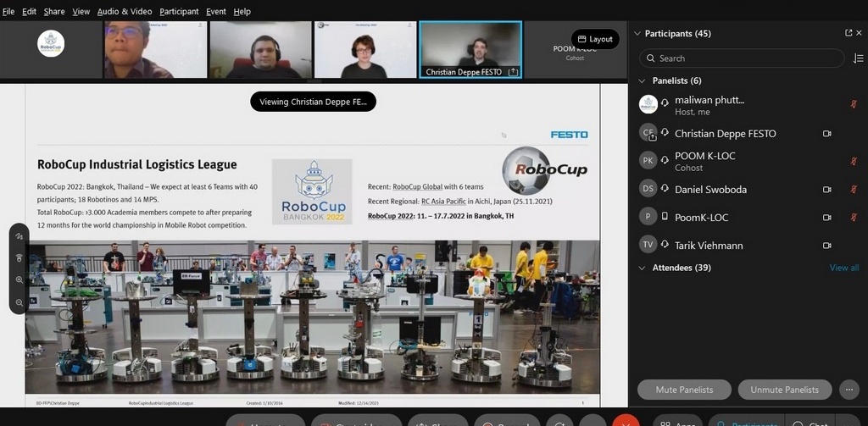
Task: Click Daniel Swoboda's camera icon
Action: point(827,189)
